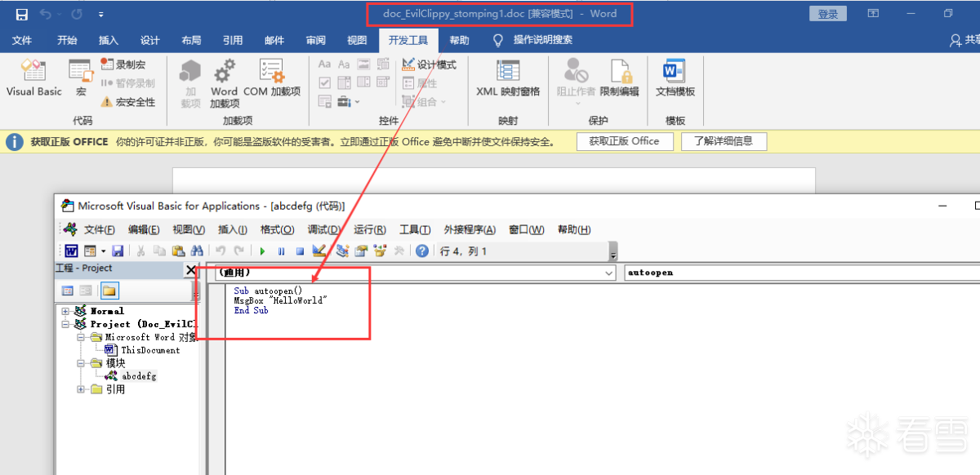Click 共享 share in Word title area
This screenshot has width=980, height=475.
tap(964, 40)
